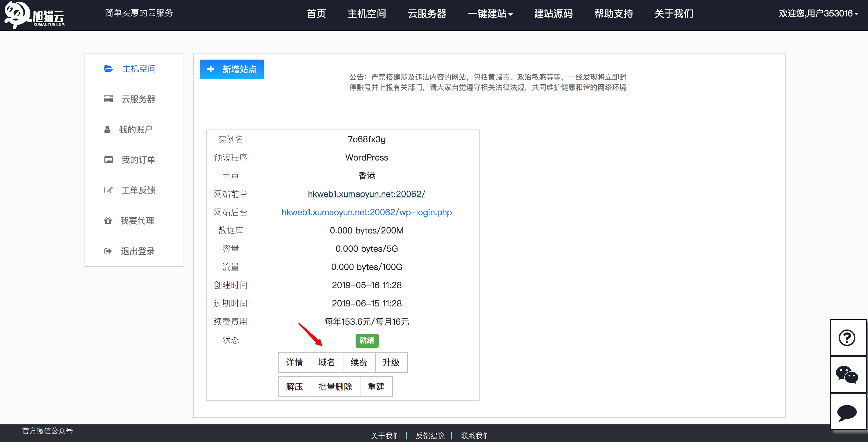Expand the 一键建站 dropdown menu
The height and width of the screenshot is (442, 868).
[x=490, y=14]
